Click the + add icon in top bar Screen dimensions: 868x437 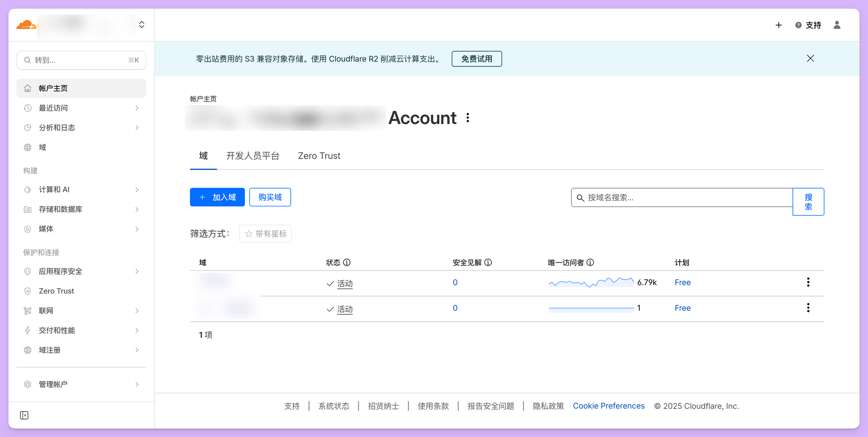[779, 25]
